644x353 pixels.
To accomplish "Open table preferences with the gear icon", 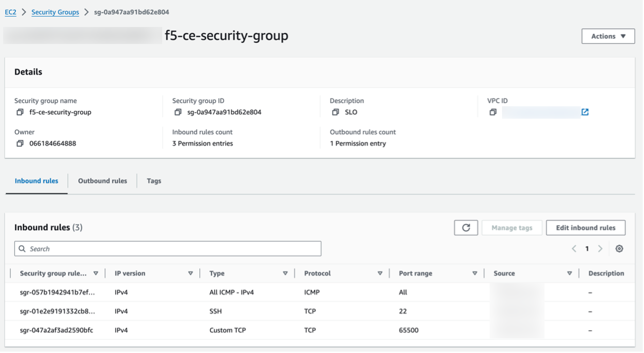I will tap(619, 248).
